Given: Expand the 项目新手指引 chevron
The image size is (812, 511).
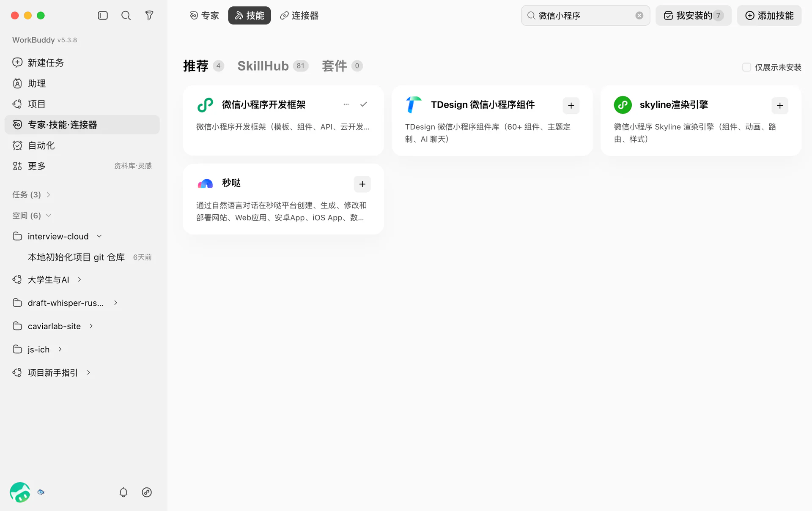Looking at the screenshot, I should pyautogui.click(x=88, y=372).
